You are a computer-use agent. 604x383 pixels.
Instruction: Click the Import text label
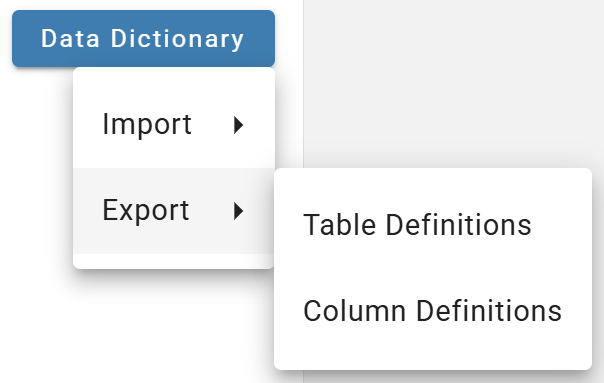coord(147,125)
